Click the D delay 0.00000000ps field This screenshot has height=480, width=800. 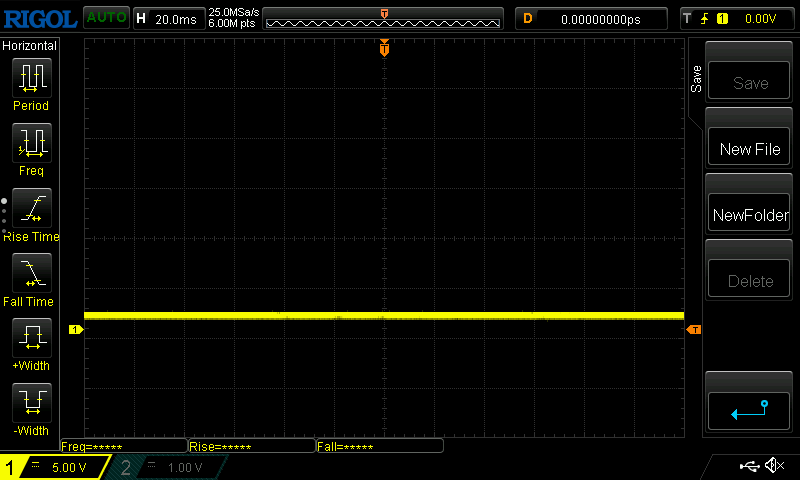pos(591,19)
